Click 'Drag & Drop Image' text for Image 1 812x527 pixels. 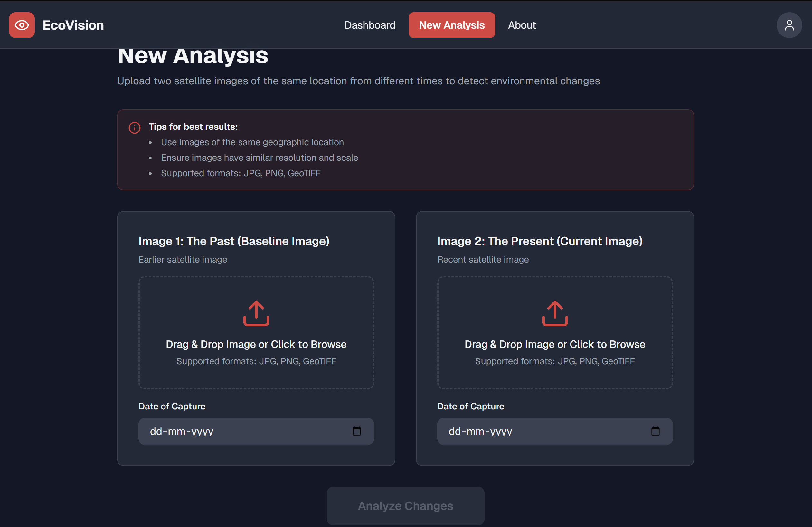click(x=256, y=344)
